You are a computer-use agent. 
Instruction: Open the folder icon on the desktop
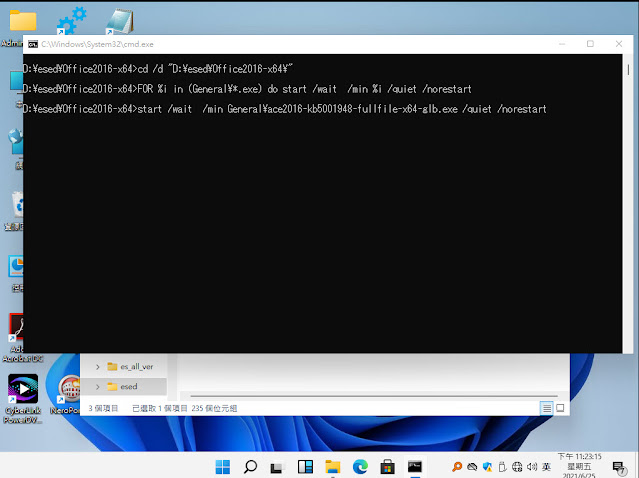click(x=23, y=20)
